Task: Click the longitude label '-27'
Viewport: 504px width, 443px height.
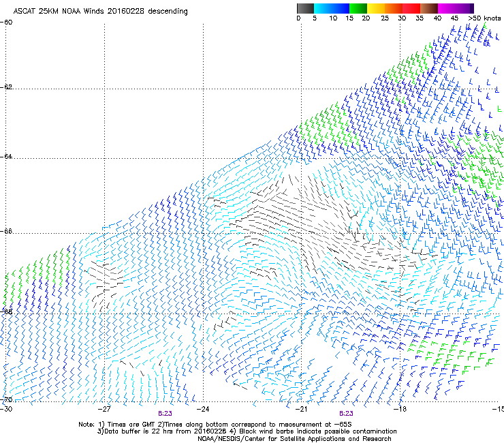Action: [x=104, y=409]
